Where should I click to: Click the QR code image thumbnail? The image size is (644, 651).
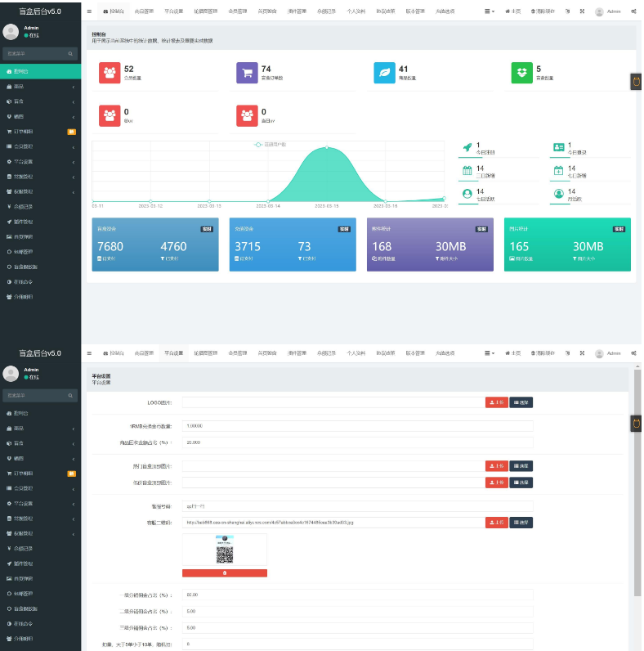pos(225,550)
